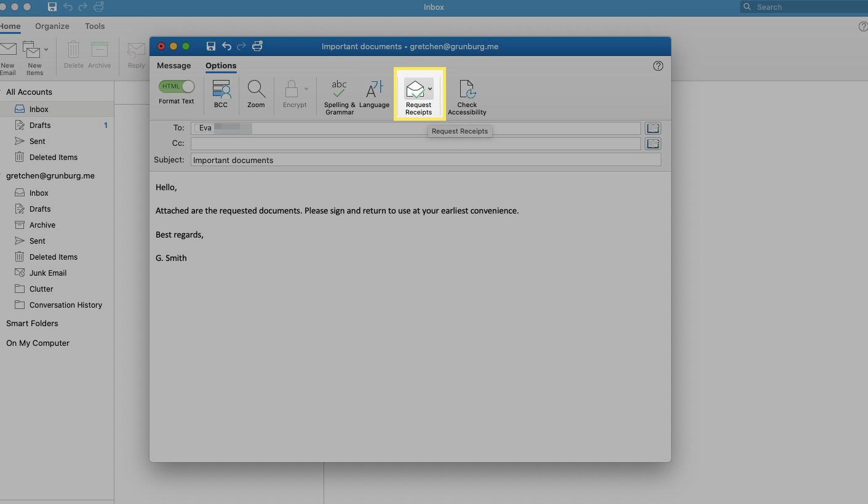This screenshot has width=868, height=504.
Task: Click redo arrow in main window title bar
Action: pos(83,7)
